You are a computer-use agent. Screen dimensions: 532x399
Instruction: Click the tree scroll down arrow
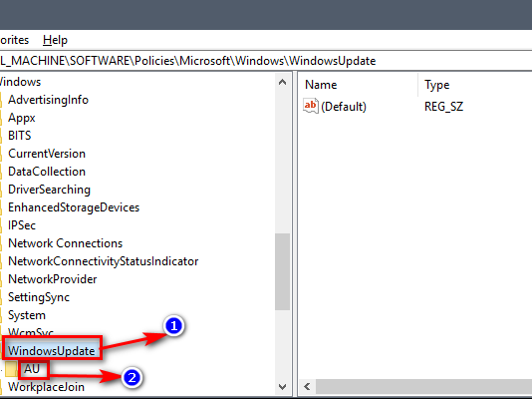(282, 387)
